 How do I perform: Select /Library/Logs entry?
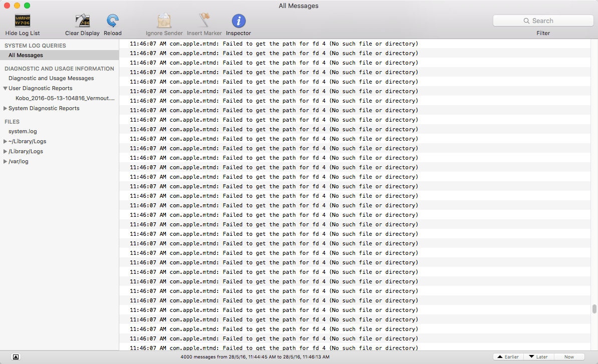26,151
